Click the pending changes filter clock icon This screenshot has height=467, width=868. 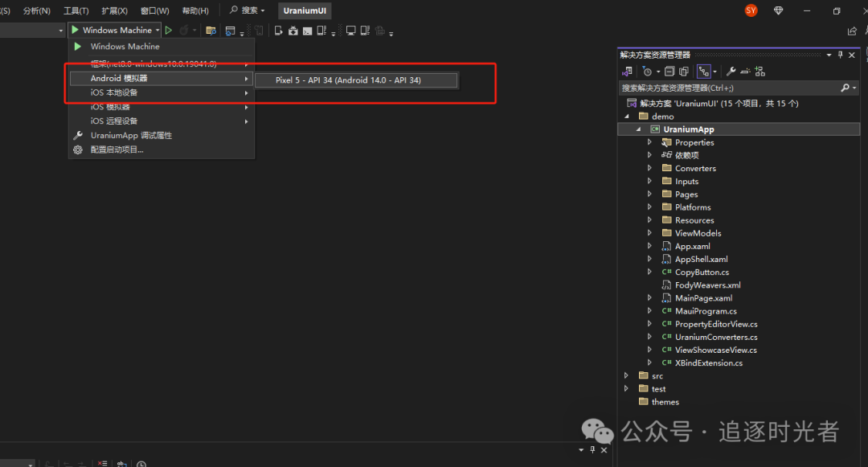click(x=647, y=72)
